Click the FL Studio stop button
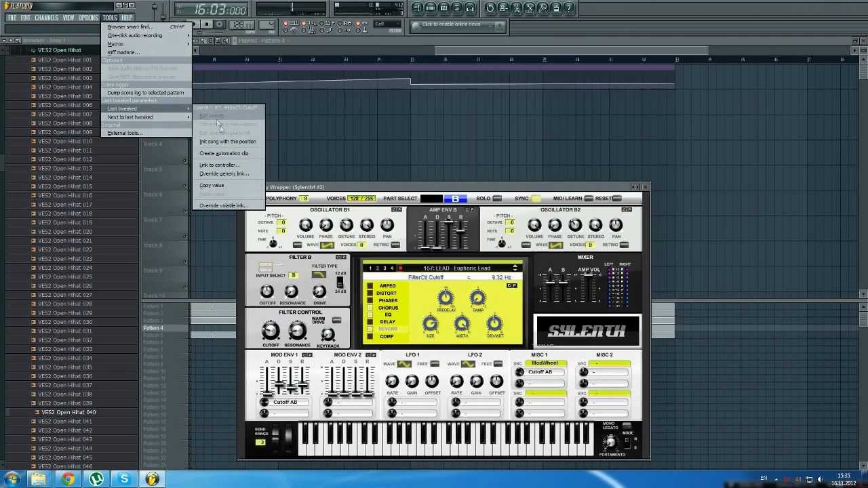Image resolution: width=868 pixels, height=488 pixels. 207,24
